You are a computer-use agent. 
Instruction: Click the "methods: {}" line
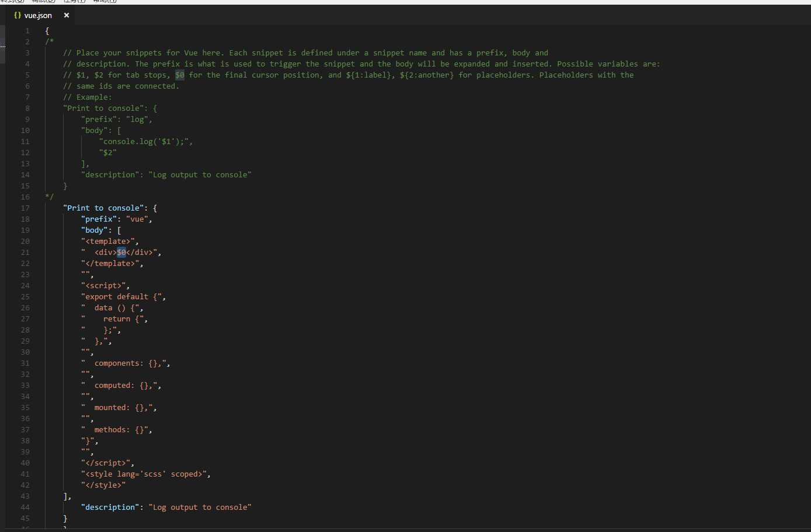click(117, 430)
